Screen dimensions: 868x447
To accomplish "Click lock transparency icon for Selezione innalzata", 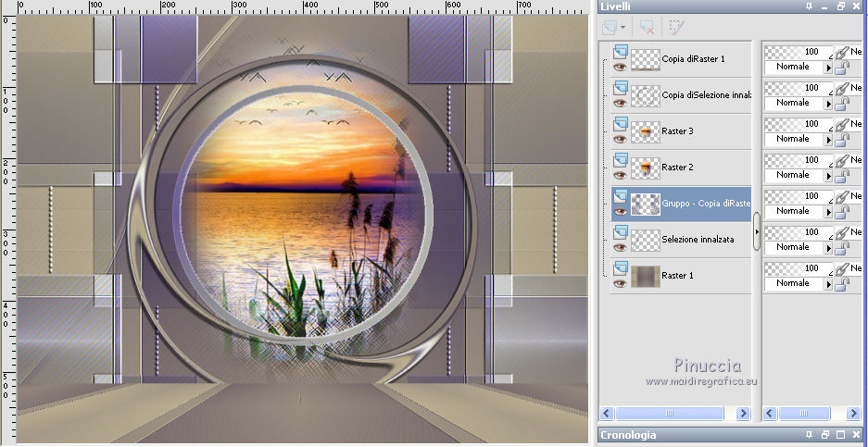I will point(842,247).
